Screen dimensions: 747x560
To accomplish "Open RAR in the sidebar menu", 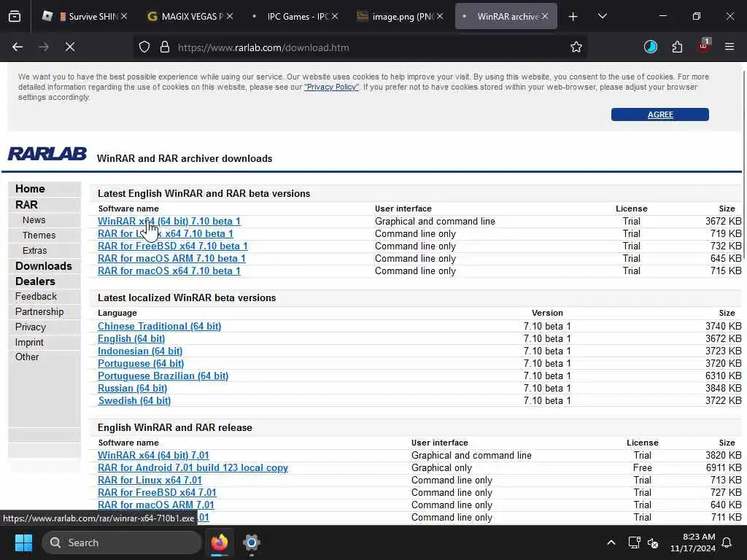I will (x=26, y=205).
